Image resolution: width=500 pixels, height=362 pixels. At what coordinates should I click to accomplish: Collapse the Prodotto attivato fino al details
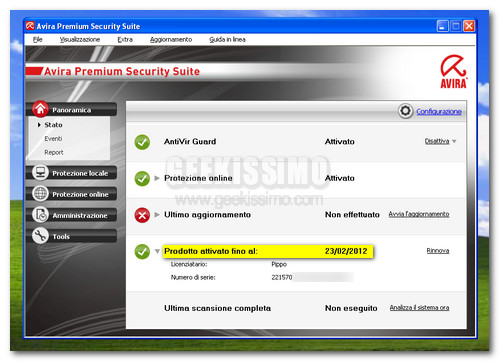pos(157,251)
